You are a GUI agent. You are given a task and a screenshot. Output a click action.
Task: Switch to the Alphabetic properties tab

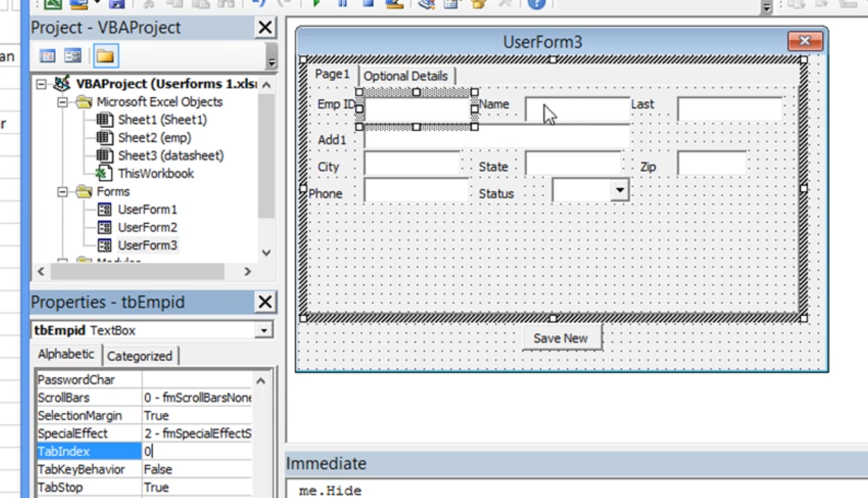[66, 355]
